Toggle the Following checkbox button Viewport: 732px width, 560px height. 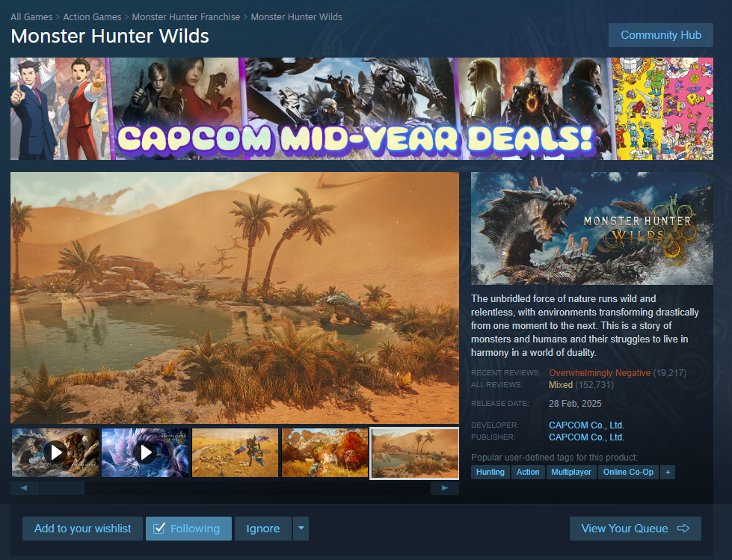tap(188, 529)
